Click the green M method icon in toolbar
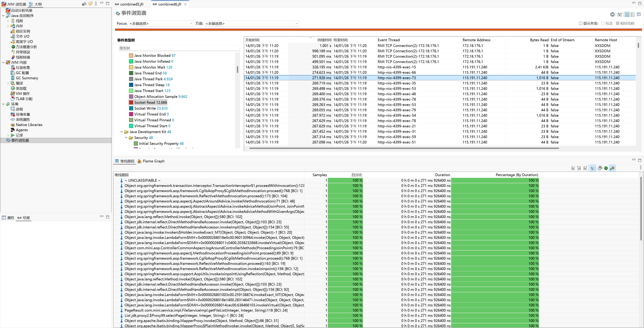Image resolution: width=644 pixels, height=328 pixels. coord(606,168)
